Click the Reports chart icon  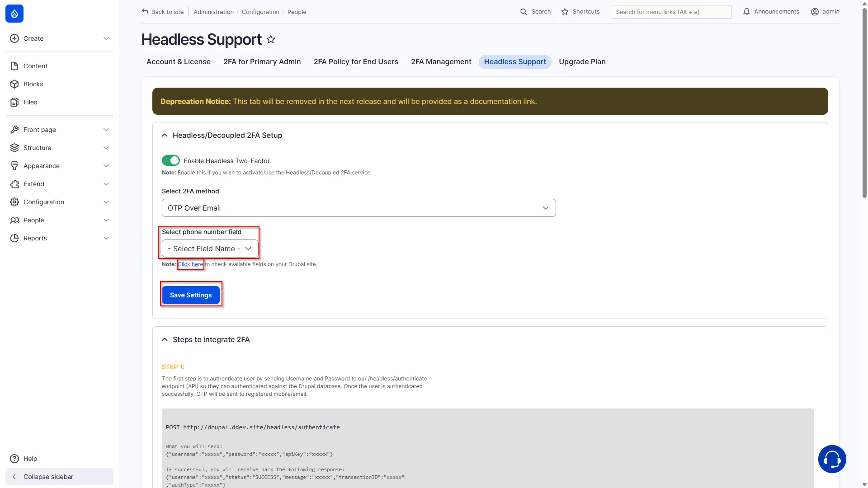point(14,238)
